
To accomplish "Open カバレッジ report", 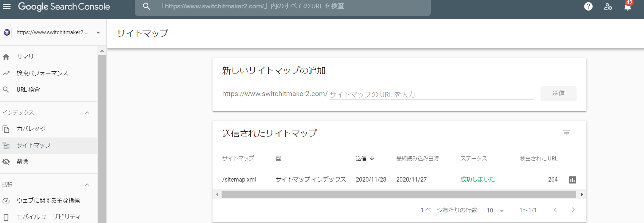I will (x=49, y=129).
